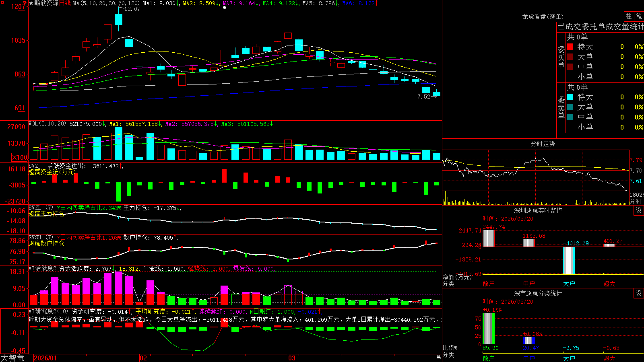Open MA(5,10,20,30,60,120) indicator parameters
The height and width of the screenshot is (362, 644).
pos(106,3)
